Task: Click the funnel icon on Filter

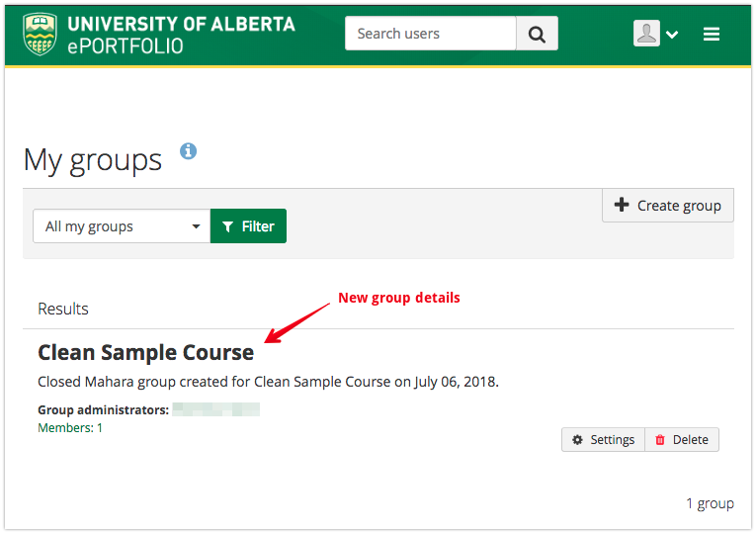Action: click(x=228, y=226)
